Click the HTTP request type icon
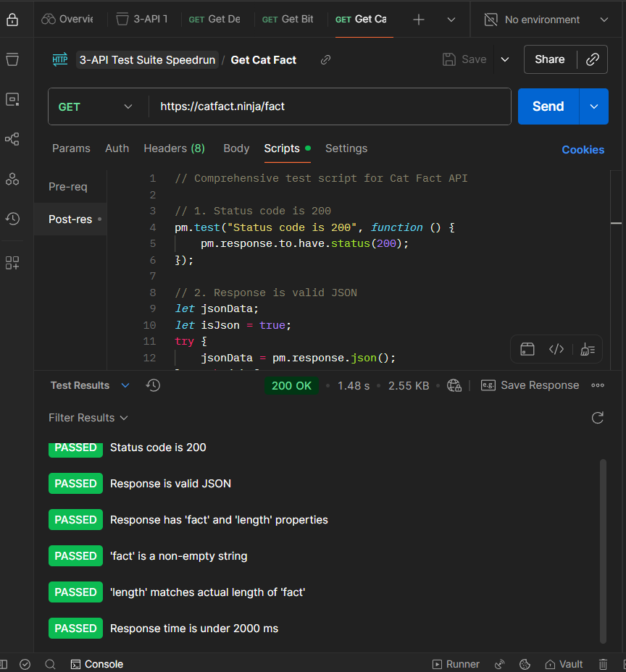 click(60, 59)
